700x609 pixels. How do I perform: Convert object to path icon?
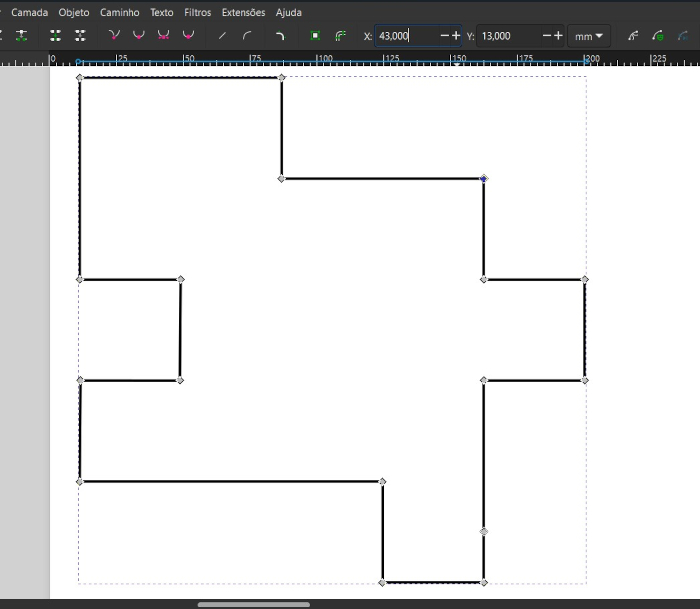(x=315, y=36)
